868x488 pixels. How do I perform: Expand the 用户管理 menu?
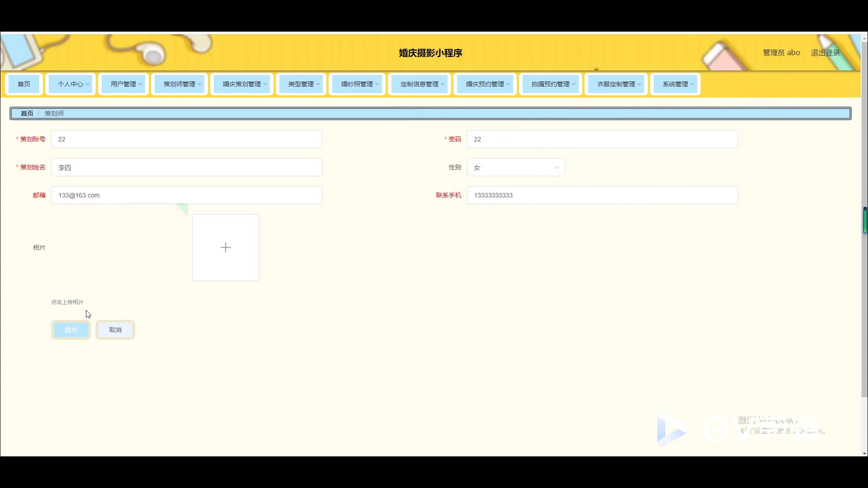click(x=123, y=84)
